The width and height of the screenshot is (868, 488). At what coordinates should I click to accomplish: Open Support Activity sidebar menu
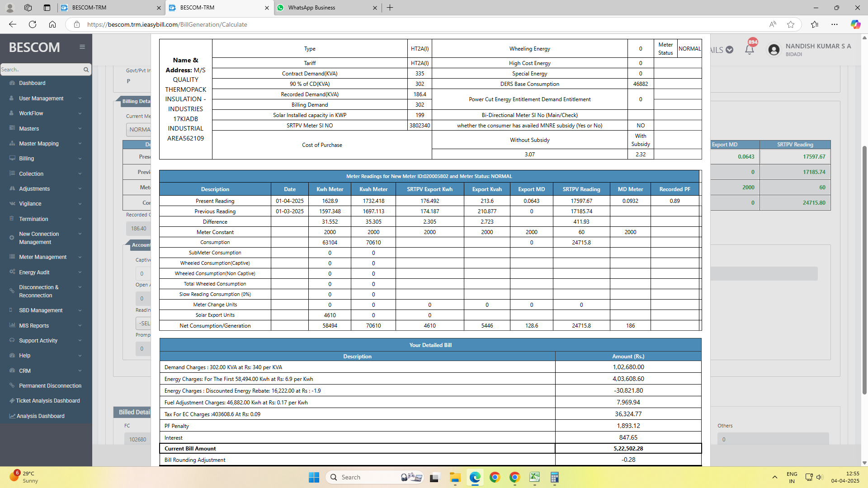pyautogui.click(x=46, y=341)
